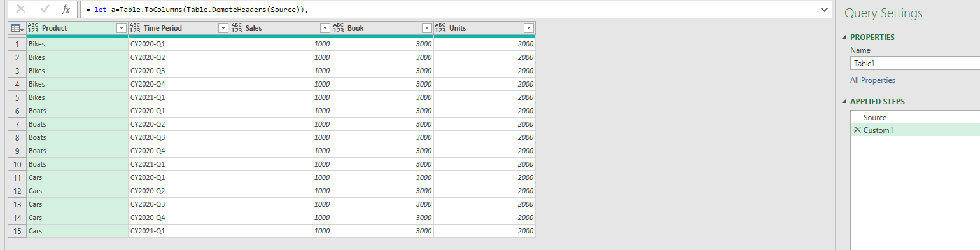Click the Sales value 1000 in row 15
Viewport: 980px width, 250px height.
(281, 231)
